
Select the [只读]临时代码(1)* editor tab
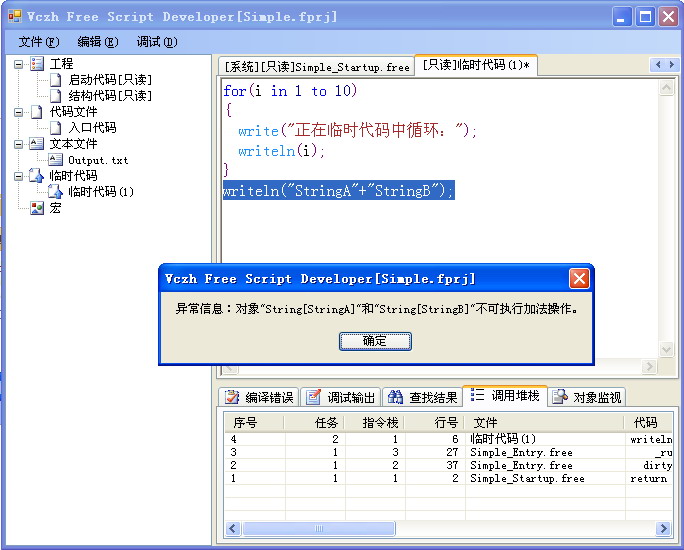476,65
